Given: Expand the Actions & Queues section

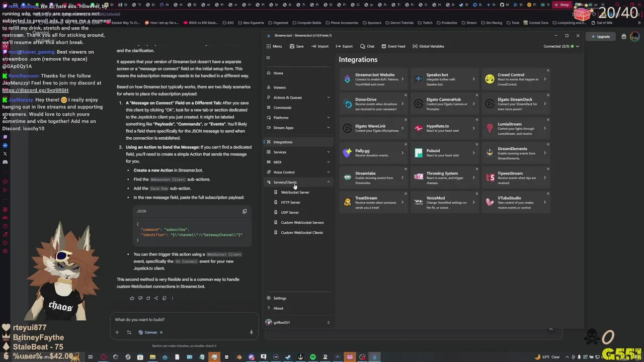Looking at the screenshot, I should tap(298, 98).
